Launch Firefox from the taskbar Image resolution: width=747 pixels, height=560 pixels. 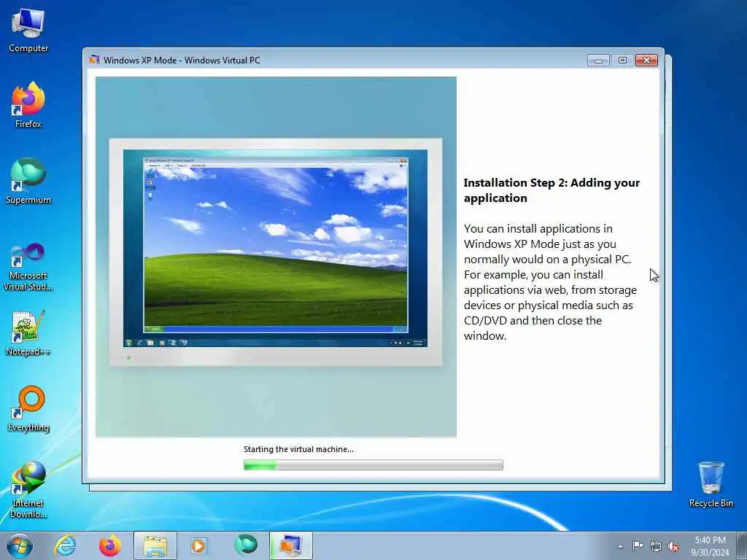click(x=110, y=545)
